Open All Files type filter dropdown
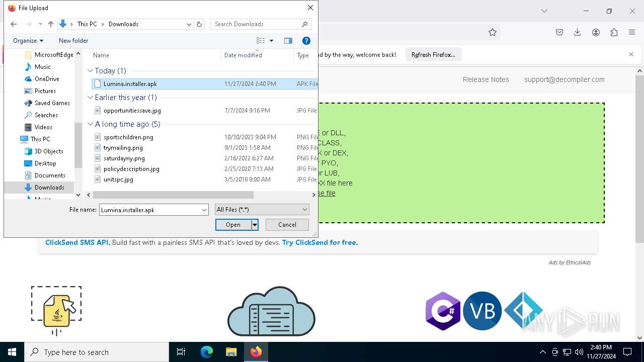 pyautogui.click(x=262, y=210)
